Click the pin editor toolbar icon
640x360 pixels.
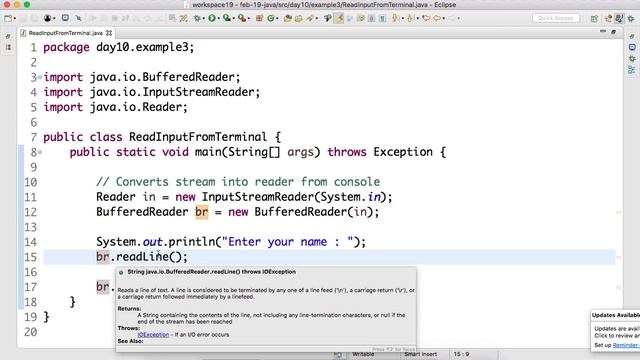[78, 18]
